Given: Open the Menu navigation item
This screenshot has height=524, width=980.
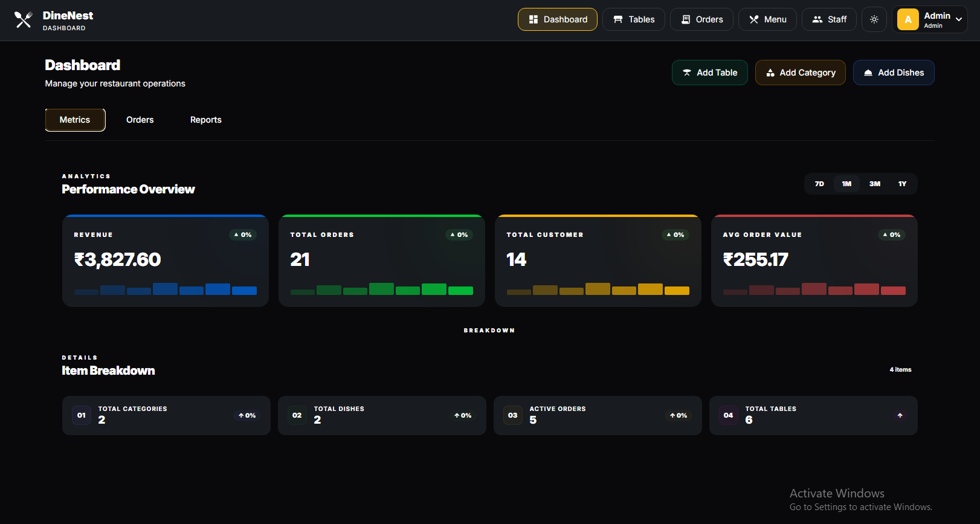Looking at the screenshot, I should (x=767, y=19).
